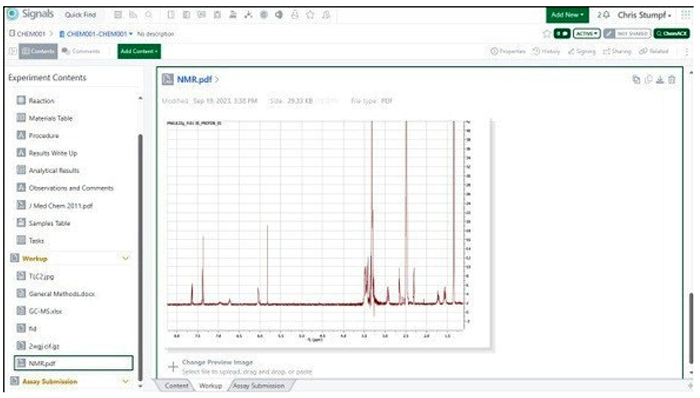Open Add New dropdown

pos(567,15)
